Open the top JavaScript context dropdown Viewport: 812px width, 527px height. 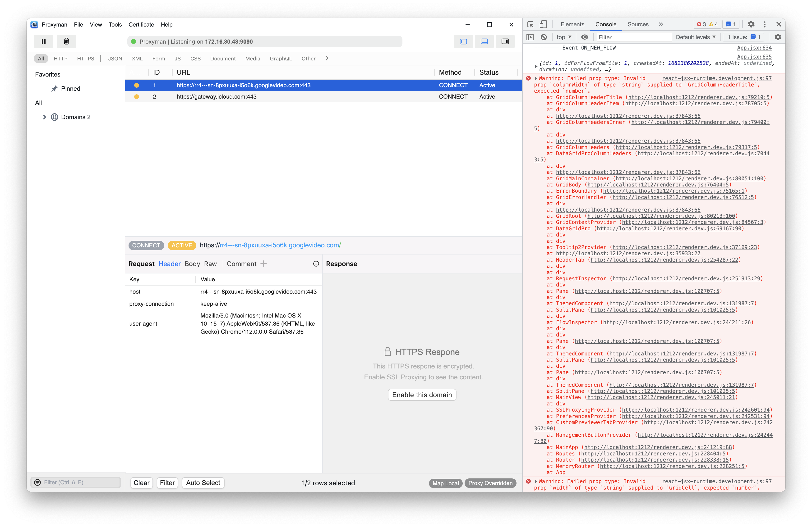564,37
